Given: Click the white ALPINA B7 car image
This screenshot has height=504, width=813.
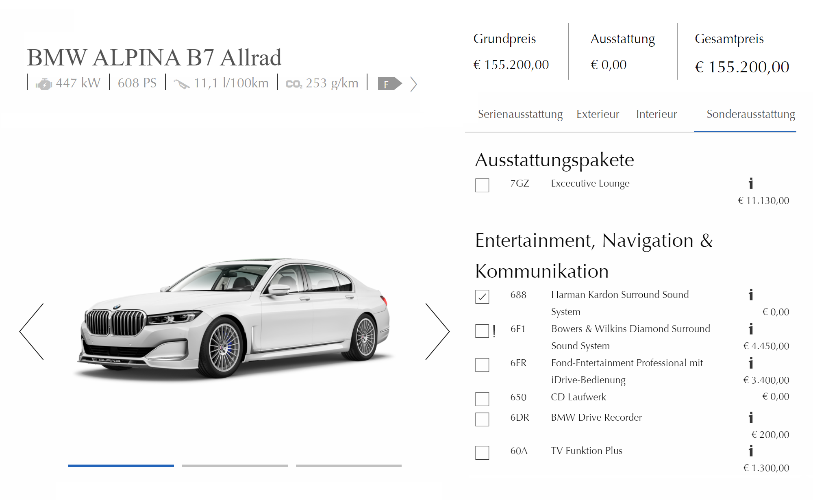Looking at the screenshot, I should 234,319.
